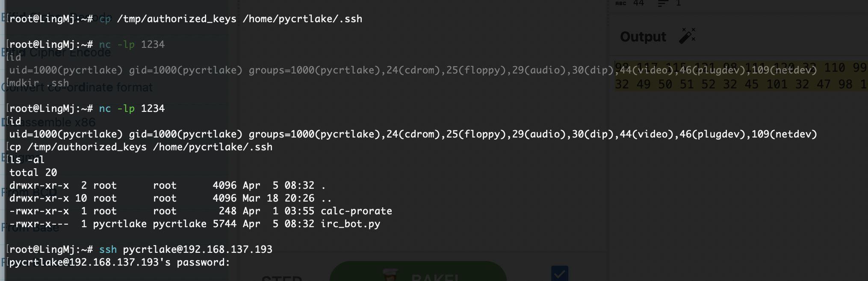
Task: Click the BAKE! button
Action: pos(418,272)
